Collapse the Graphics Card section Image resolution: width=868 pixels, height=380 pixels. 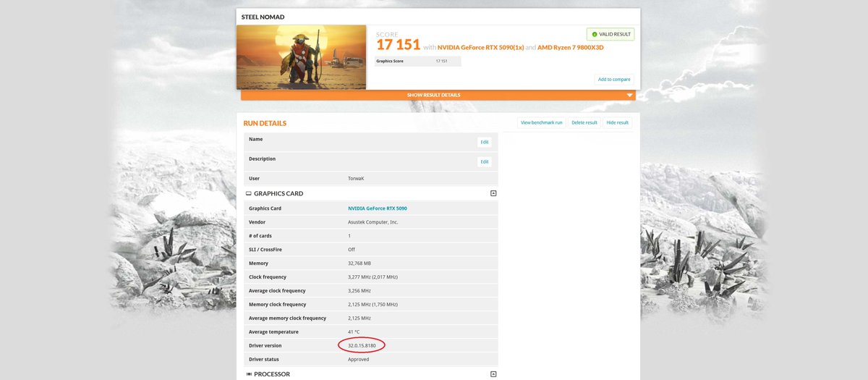pos(493,193)
